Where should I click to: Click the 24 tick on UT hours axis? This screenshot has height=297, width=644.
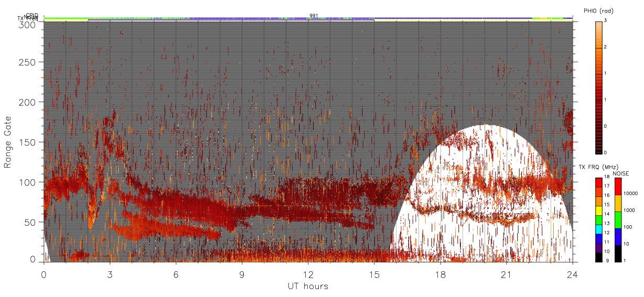[x=572, y=274]
